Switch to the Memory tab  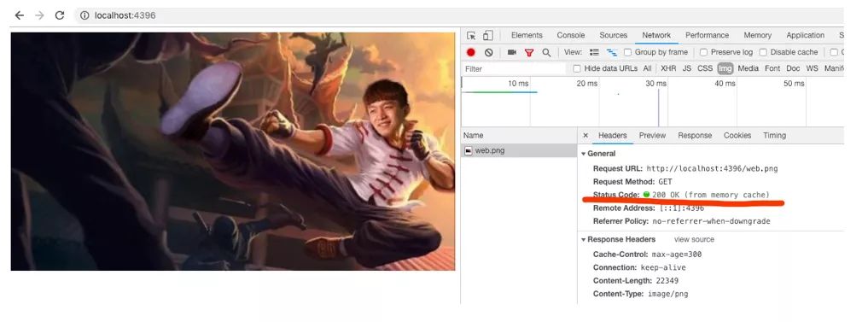pyautogui.click(x=757, y=35)
